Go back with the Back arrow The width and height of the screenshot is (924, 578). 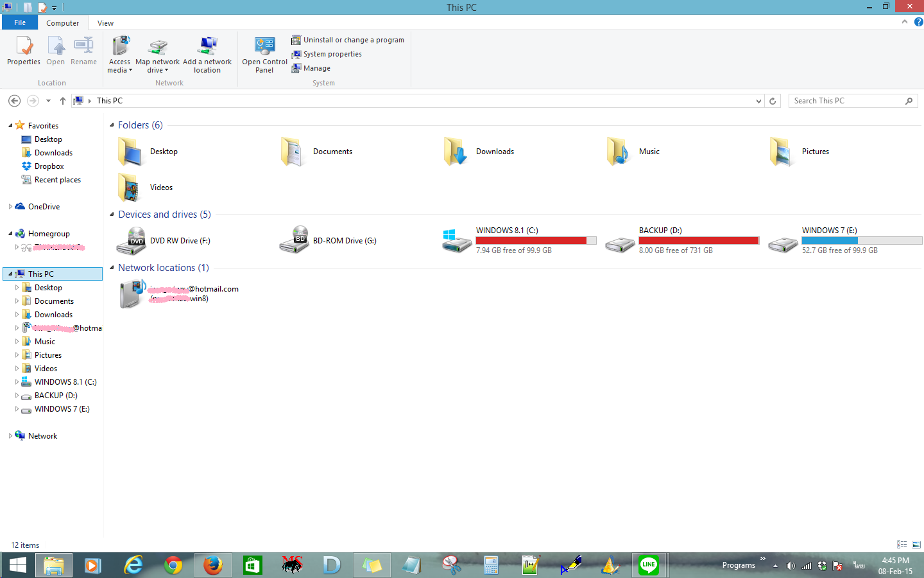[x=14, y=101]
